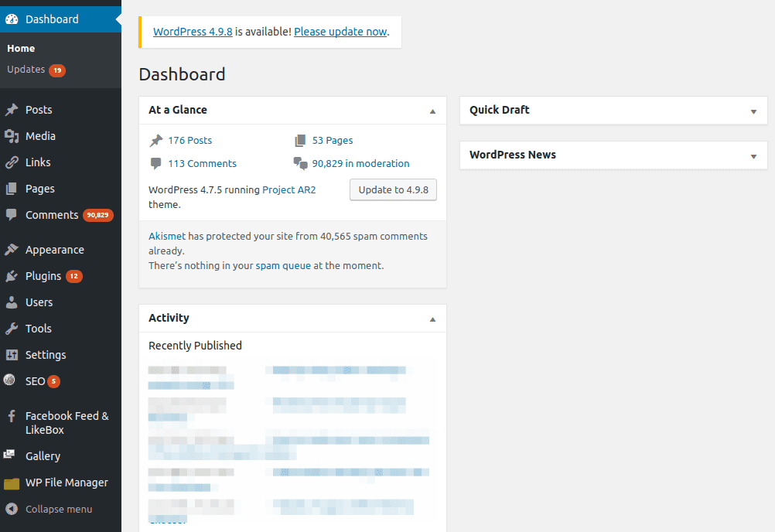775x532 pixels.
Task: Click the Media icon in sidebar
Action: point(12,136)
